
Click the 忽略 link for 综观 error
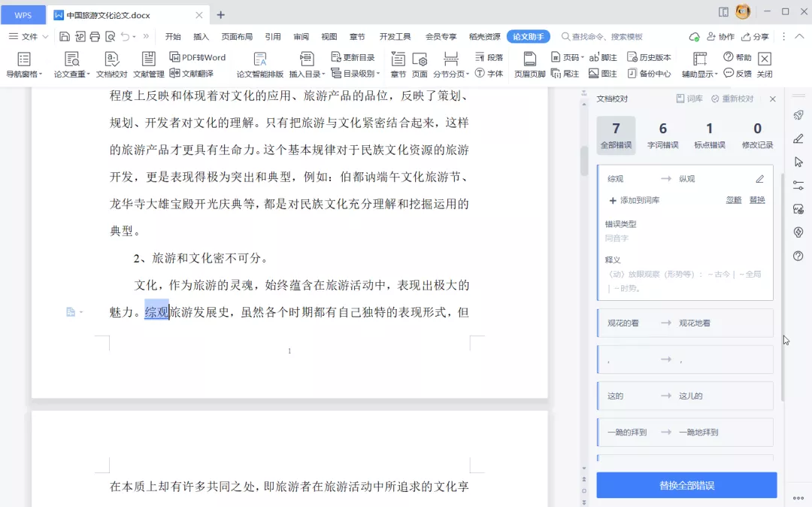tap(734, 200)
